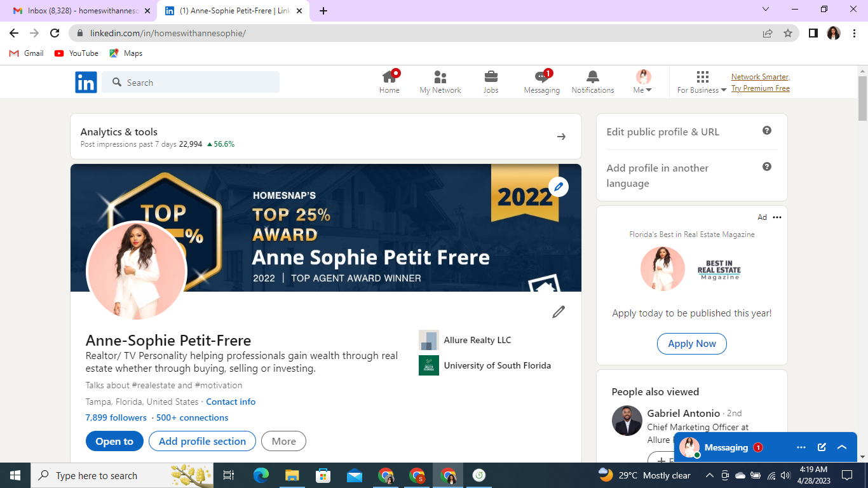
Task: Show hidden icons in the system tray
Action: [x=709, y=475]
